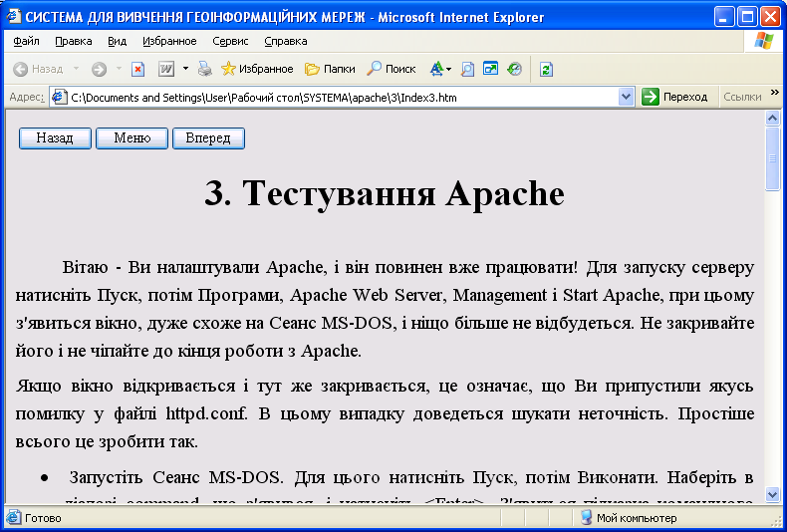Click the vertical scrollbar up arrow

point(772,119)
